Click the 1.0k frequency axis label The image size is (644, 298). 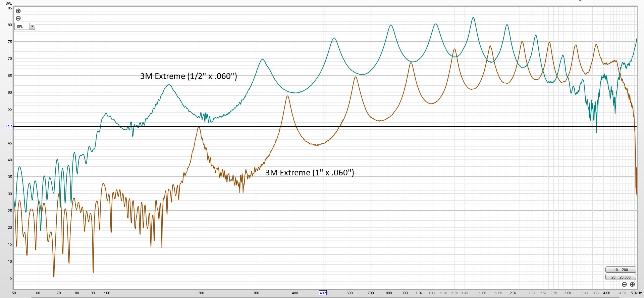[x=419, y=293]
